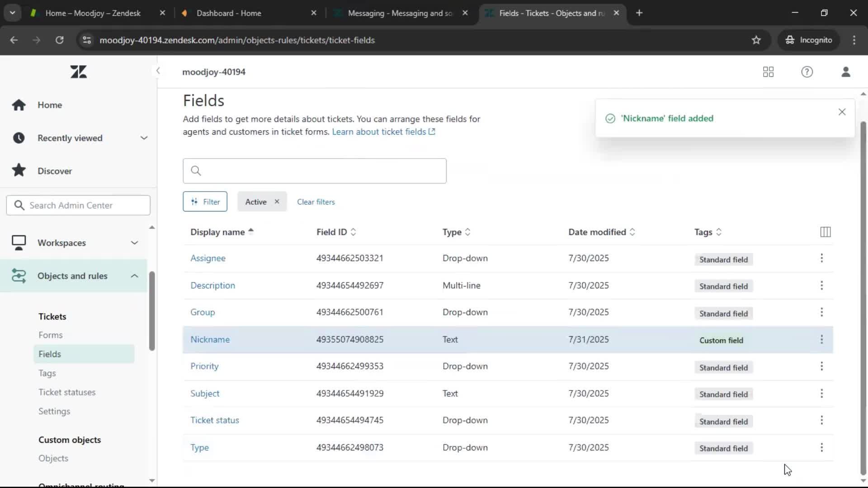This screenshot has height=488, width=868.
Task: Open Ticket statuses in sidebar
Action: (x=67, y=392)
